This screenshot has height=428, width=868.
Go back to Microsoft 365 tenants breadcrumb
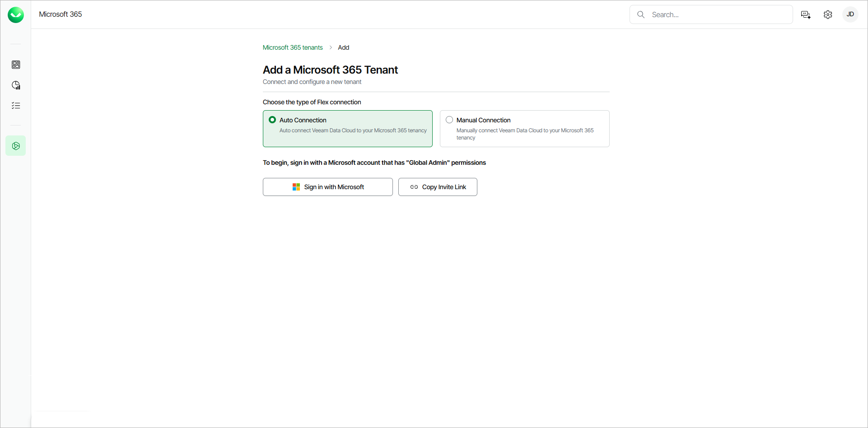[x=293, y=47]
